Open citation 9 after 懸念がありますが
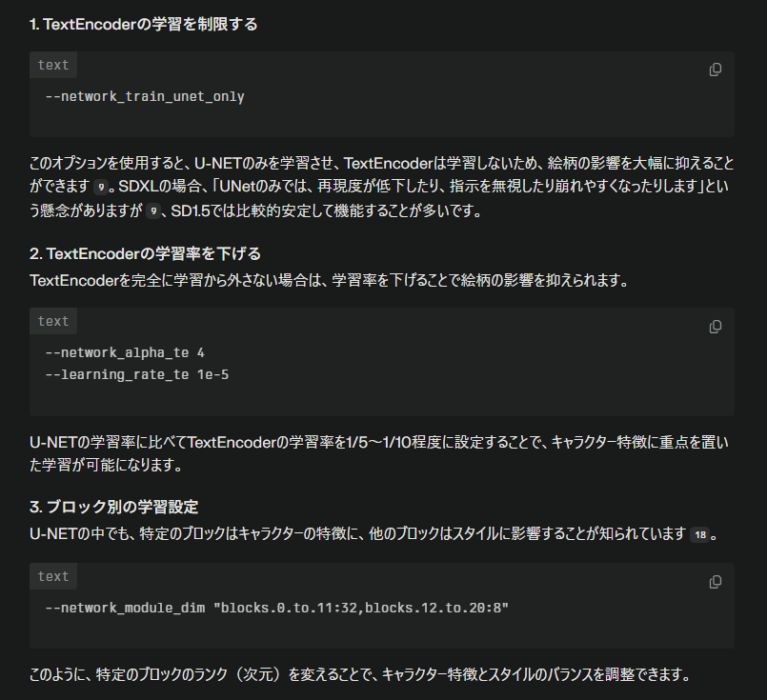Viewport: 767px width, 700px height. click(x=153, y=211)
